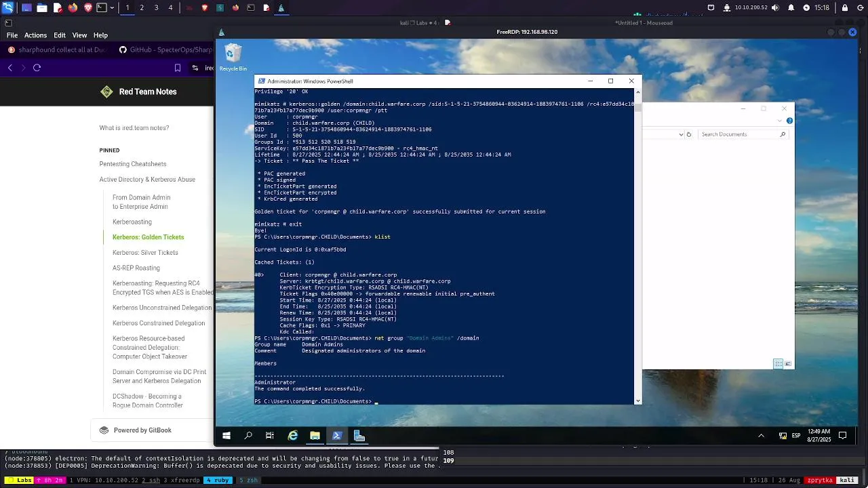The width and height of the screenshot is (868, 488).
Task: Switch to workspace 4
Action: tap(170, 7)
